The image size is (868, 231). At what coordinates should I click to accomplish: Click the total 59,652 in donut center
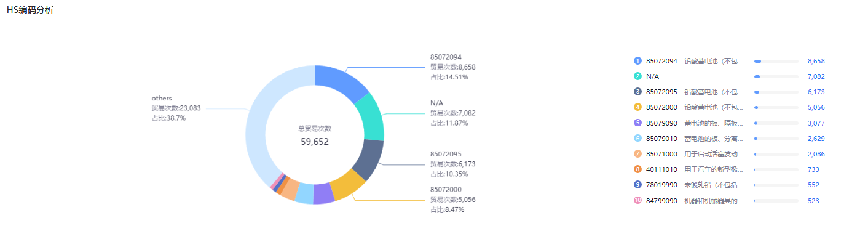point(315,141)
